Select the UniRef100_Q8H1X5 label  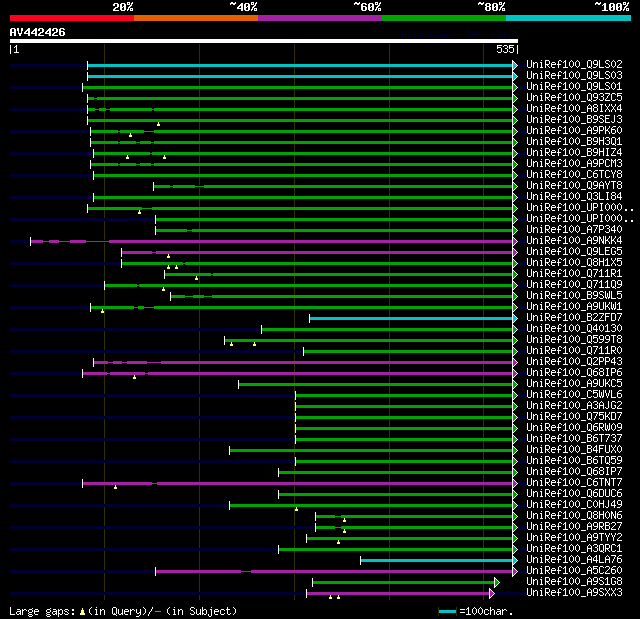click(x=574, y=263)
